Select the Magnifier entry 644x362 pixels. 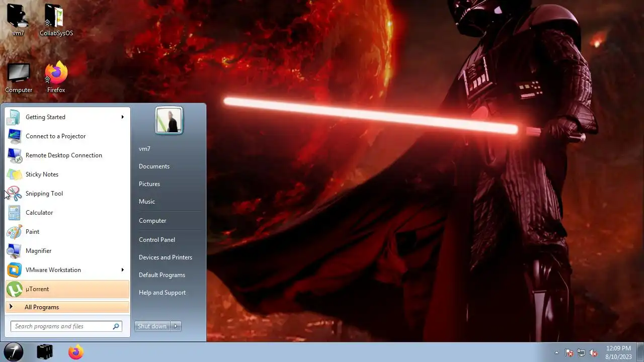click(67, 251)
